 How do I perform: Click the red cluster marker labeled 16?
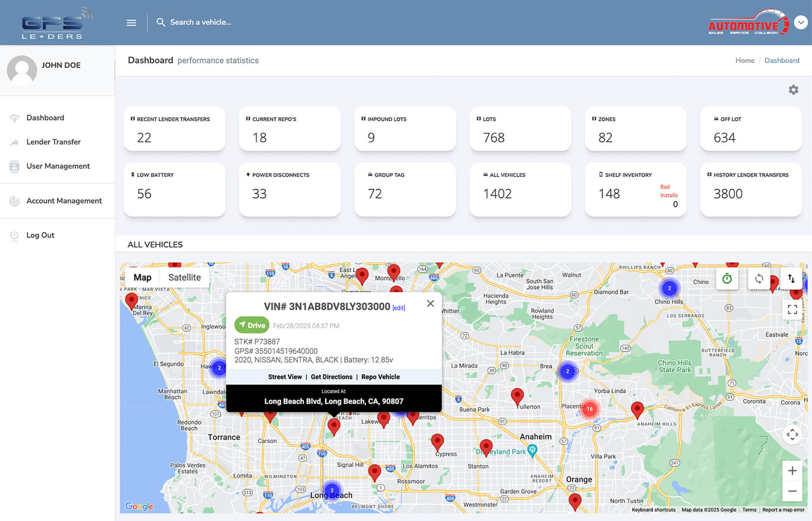point(589,409)
